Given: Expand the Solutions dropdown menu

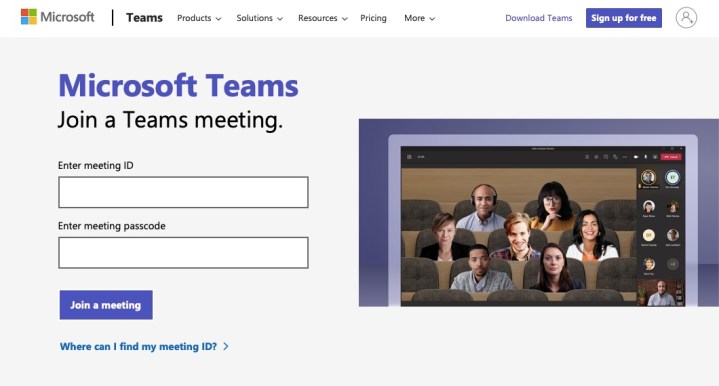Looking at the screenshot, I should pyautogui.click(x=260, y=18).
